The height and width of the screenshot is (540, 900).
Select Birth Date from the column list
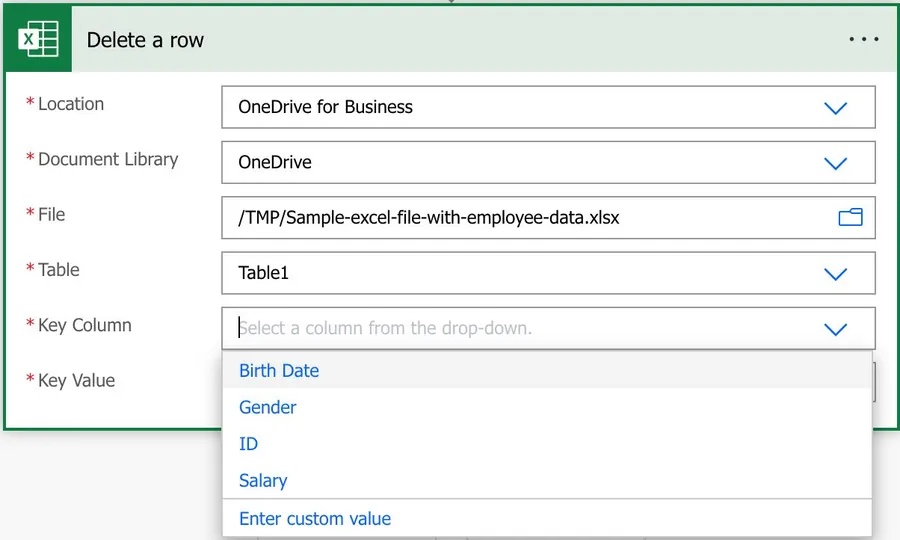(x=279, y=371)
